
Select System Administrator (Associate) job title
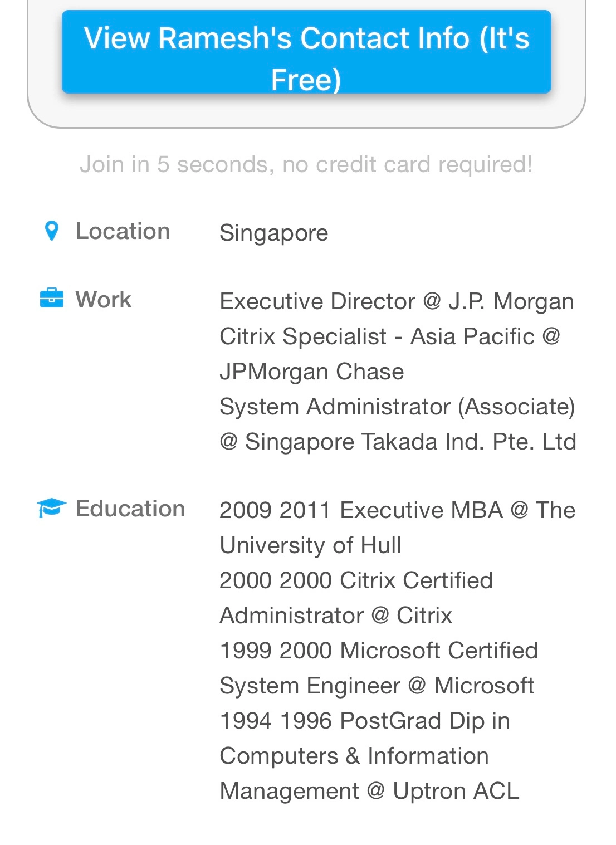click(x=397, y=407)
